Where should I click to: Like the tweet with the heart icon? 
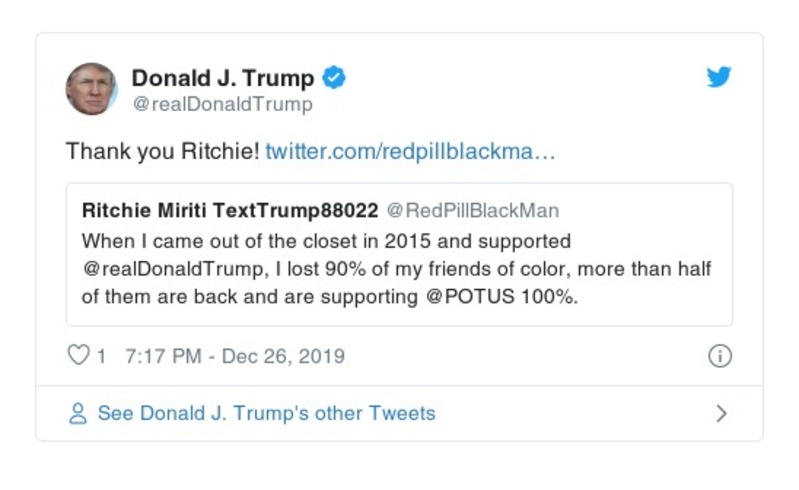coord(78,356)
